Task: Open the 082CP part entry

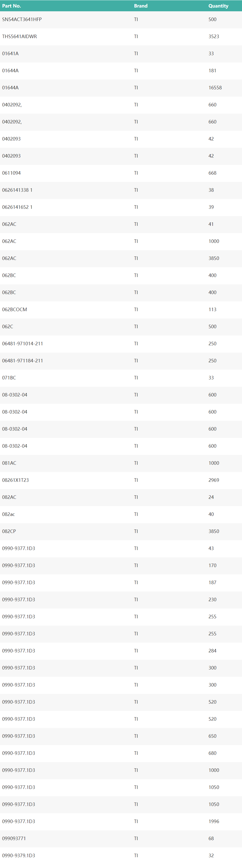Action: [9, 531]
